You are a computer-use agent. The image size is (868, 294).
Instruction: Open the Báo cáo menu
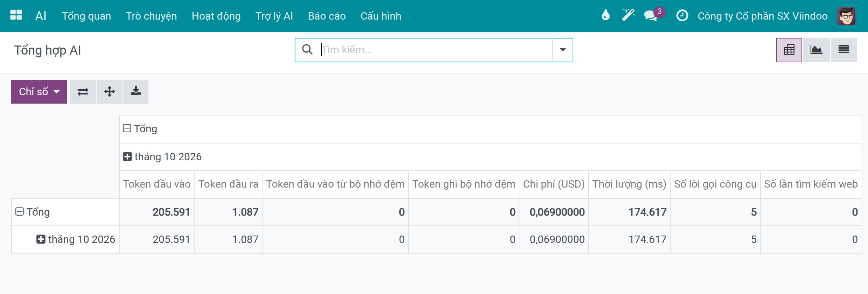click(x=327, y=16)
